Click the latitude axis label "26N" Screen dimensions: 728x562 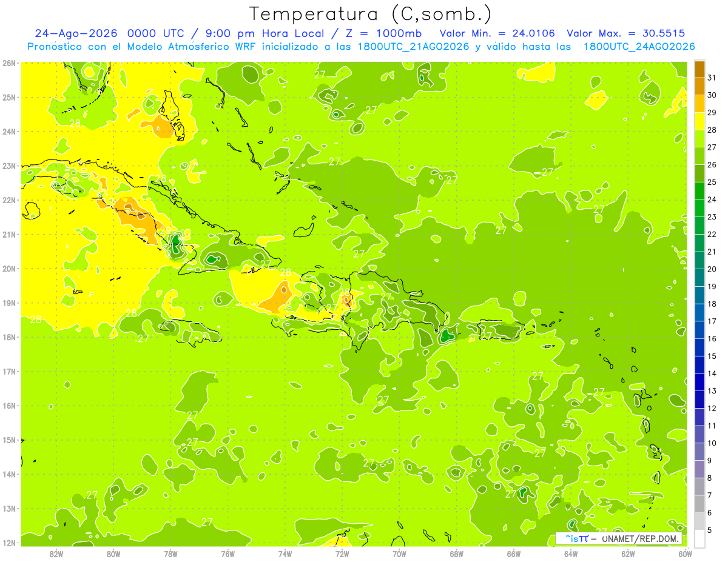[8, 63]
